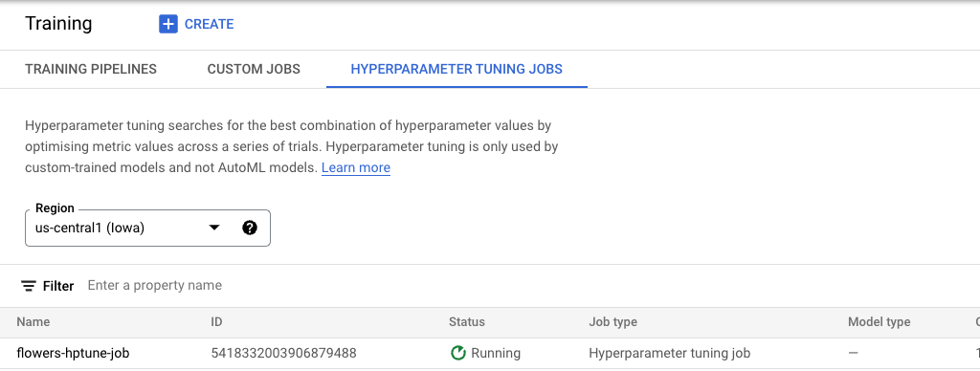Click the Running status text
The image size is (980, 371).
496,354
